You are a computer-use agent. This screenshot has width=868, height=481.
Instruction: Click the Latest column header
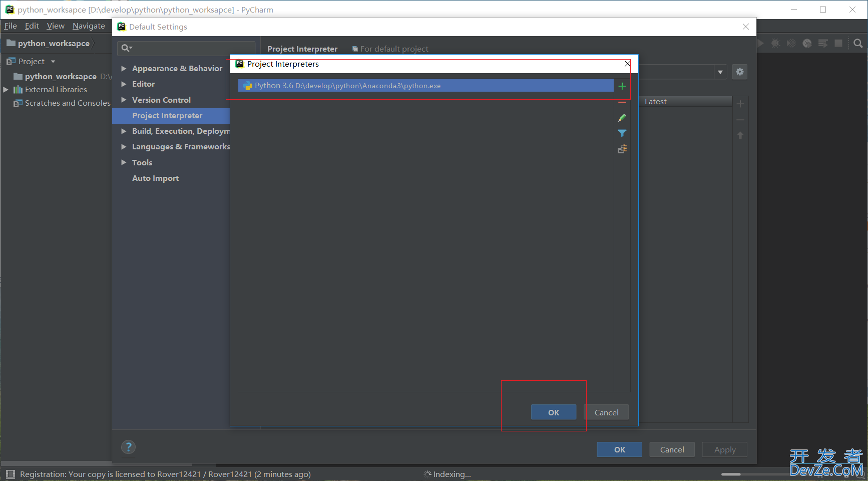(x=685, y=102)
